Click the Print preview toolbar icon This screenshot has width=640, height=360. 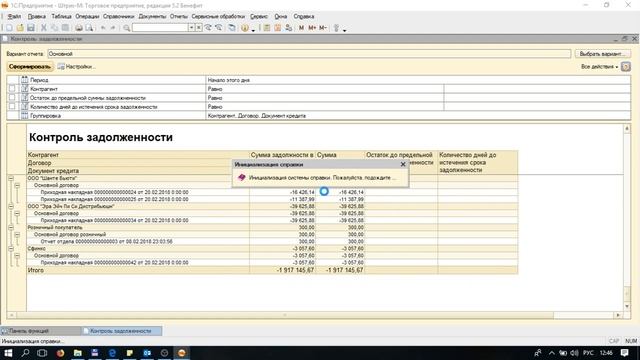pyautogui.click(x=89, y=28)
